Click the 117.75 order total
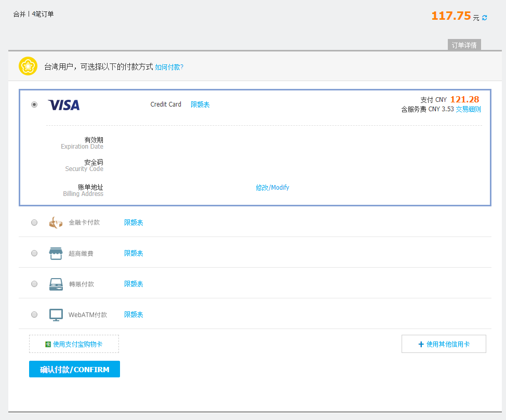Screen dimensions: 506x420 click(451, 16)
